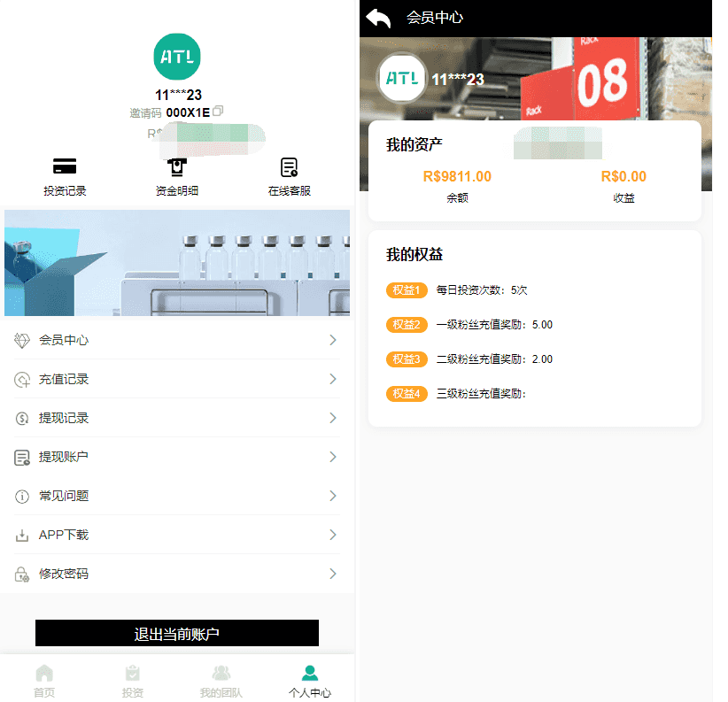Switch to the invest tab (投资)
728x702 pixels.
133,680
